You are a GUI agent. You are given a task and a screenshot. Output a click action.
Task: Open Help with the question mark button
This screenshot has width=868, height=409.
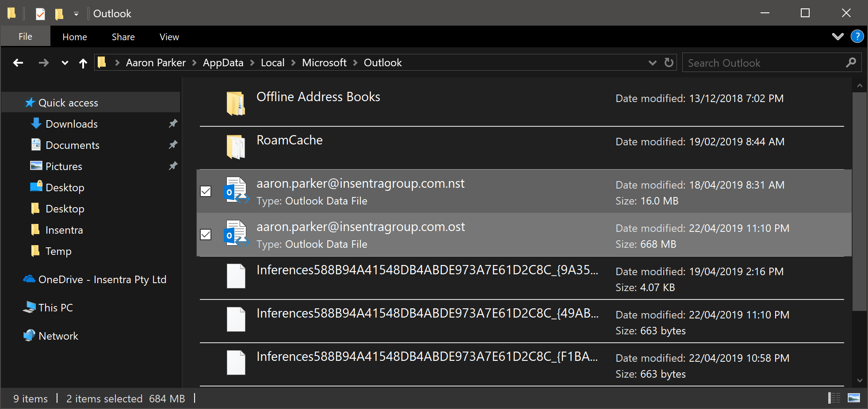click(857, 36)
